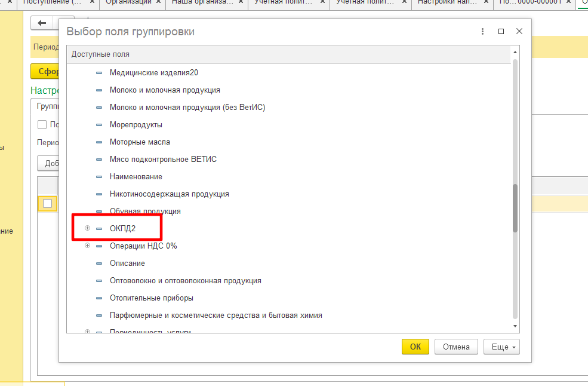
Task: Confirm selection with the OK button
Action: [x=415, y=347]
